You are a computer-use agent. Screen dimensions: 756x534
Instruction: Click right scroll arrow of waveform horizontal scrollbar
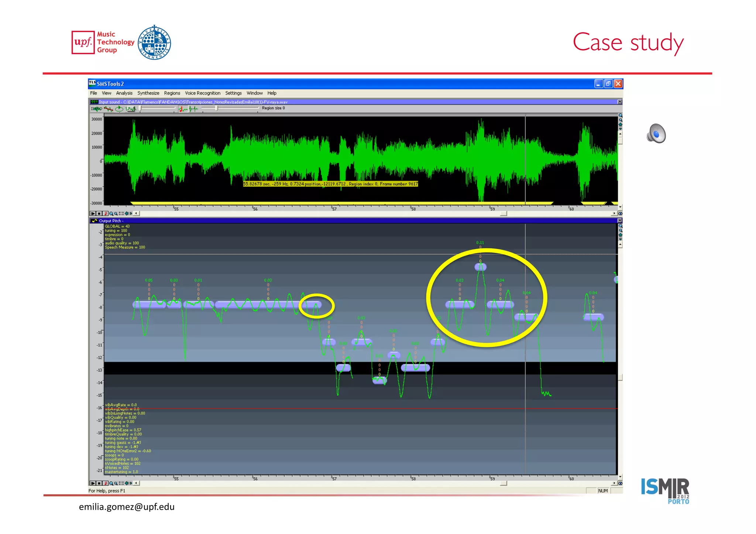pyautogui.click(x=614, y=213)
